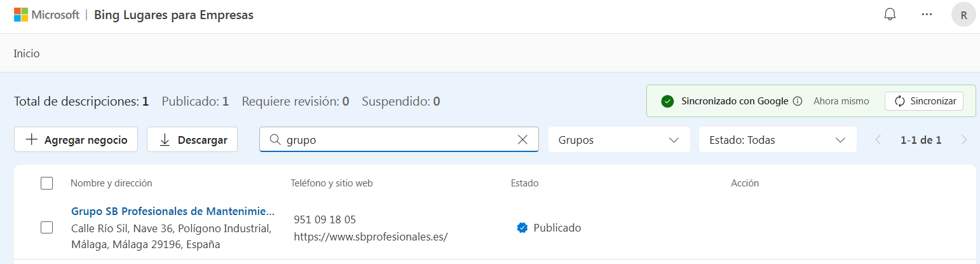Open the notifications bell
This screenshot has height=264, width=980.
(x=890, y=15)
